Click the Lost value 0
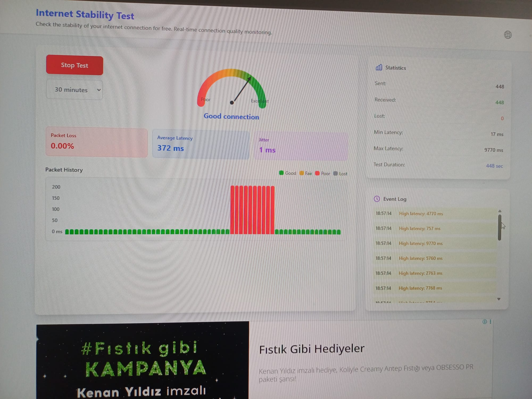 502,118
